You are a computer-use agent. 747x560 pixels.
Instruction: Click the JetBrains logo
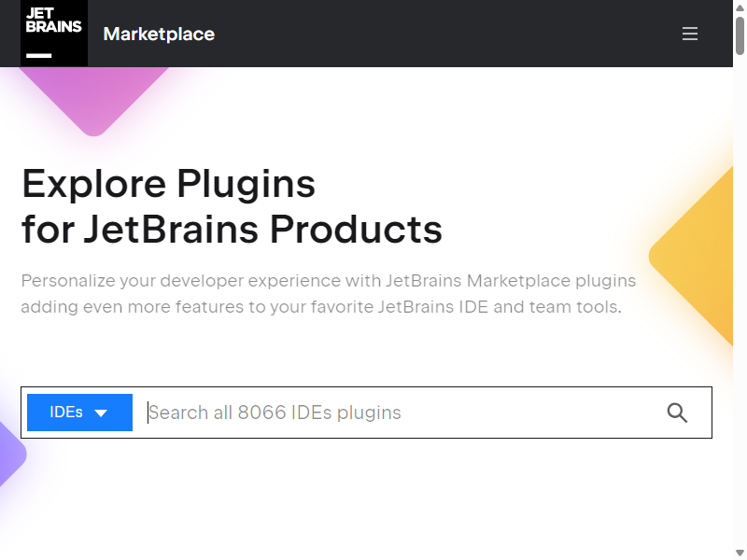54,34
